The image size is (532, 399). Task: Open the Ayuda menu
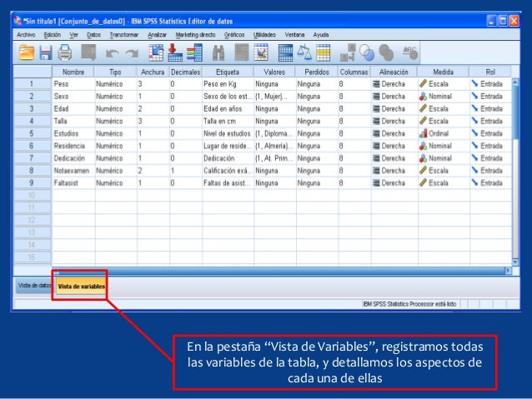click(x=321, y=35)
